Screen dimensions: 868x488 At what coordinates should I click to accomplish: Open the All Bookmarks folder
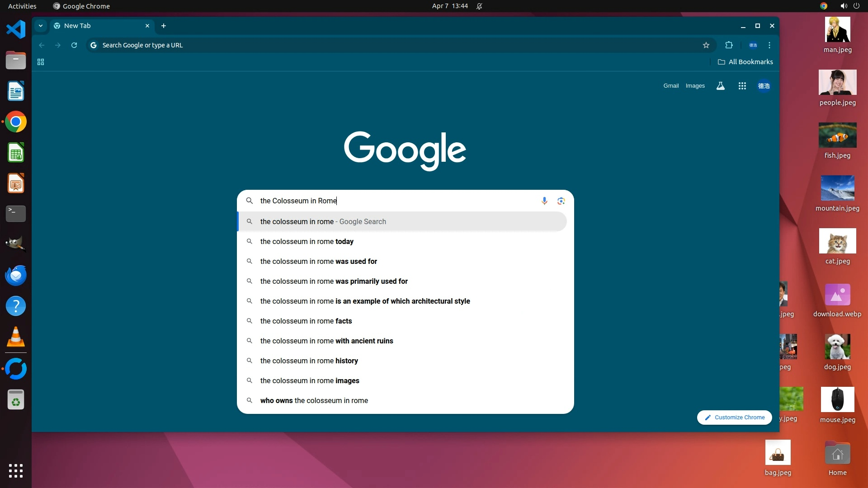pyautogui.click(x=745, y=62)
